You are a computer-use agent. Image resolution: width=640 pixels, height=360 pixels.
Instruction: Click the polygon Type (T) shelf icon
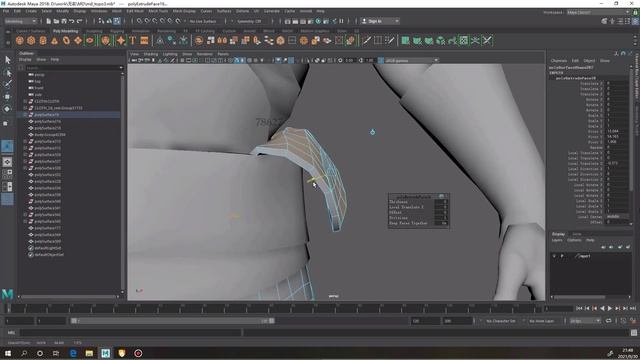pos(133,40)
